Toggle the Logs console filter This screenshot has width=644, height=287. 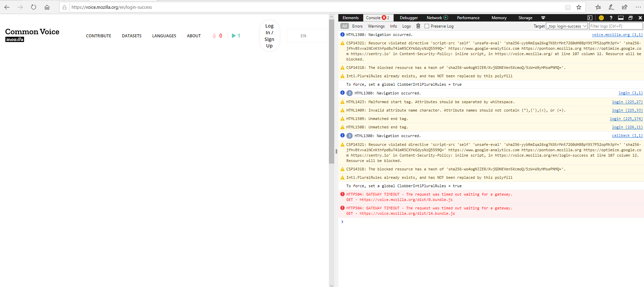tap(406, 26)
